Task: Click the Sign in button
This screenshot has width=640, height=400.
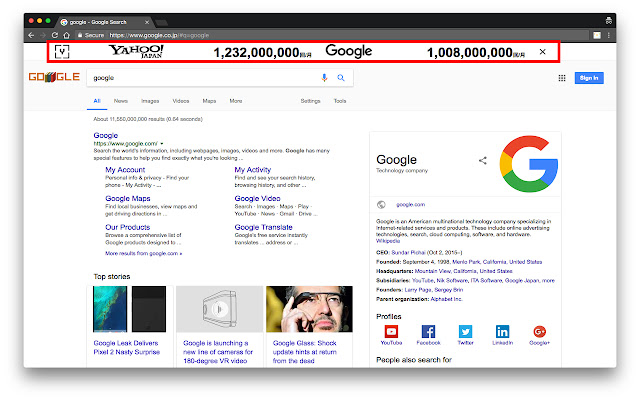Action: coord(589,78)
